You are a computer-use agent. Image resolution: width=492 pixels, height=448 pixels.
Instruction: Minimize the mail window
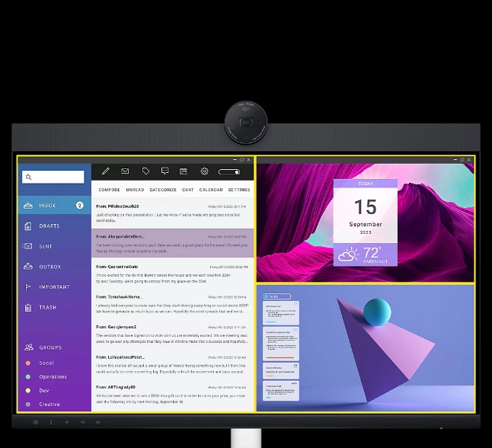pos(235,160)
